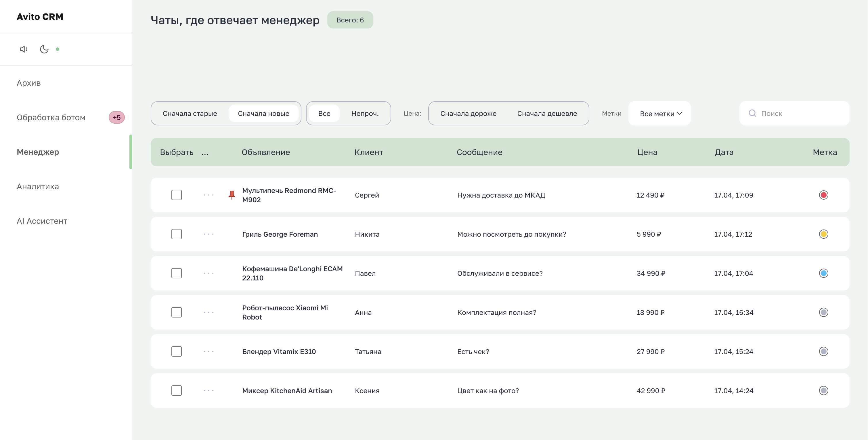868x440 pixels.
Task: Open the Все метки dropdown
Action: (x=659, y=114)
